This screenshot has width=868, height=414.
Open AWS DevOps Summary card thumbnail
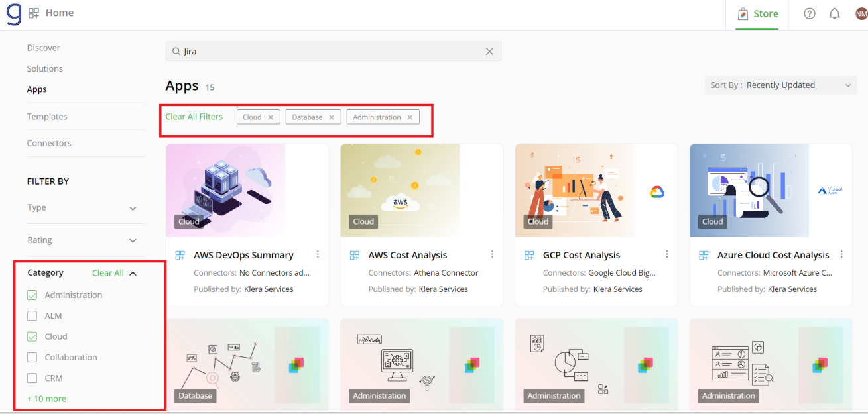[x=247, y=191]
